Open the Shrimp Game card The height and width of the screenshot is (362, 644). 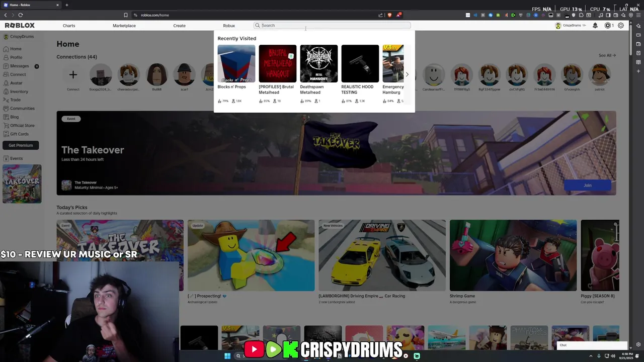coord(513,255)
